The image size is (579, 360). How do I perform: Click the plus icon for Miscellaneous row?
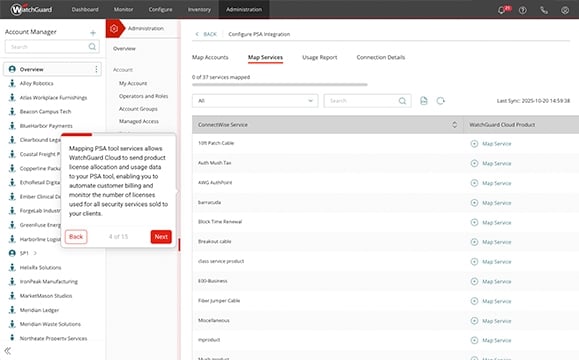pos(474,321)
